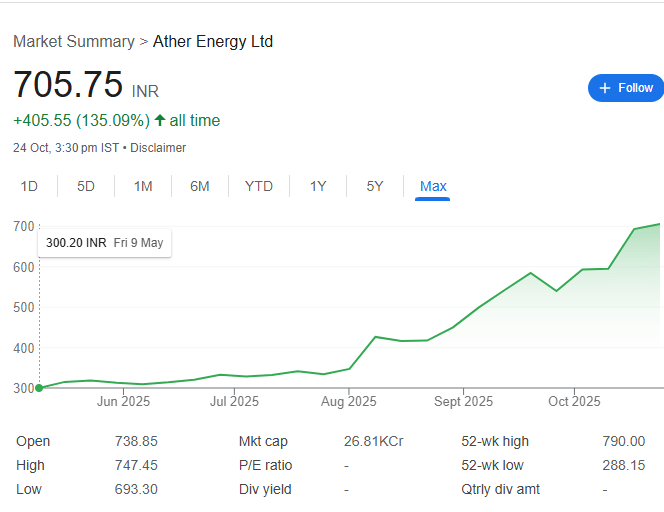Click the 705.75 stock price
This screenshot has width=664, height=512.
[68, 85]
